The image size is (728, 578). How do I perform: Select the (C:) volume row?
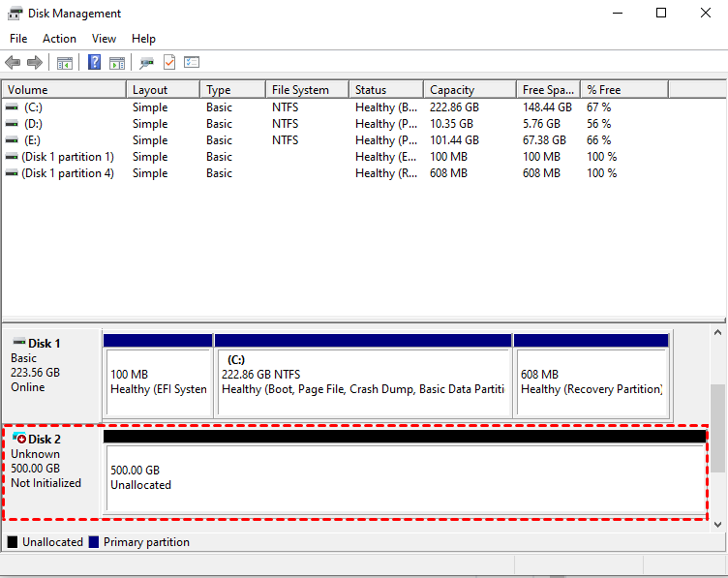335,107
